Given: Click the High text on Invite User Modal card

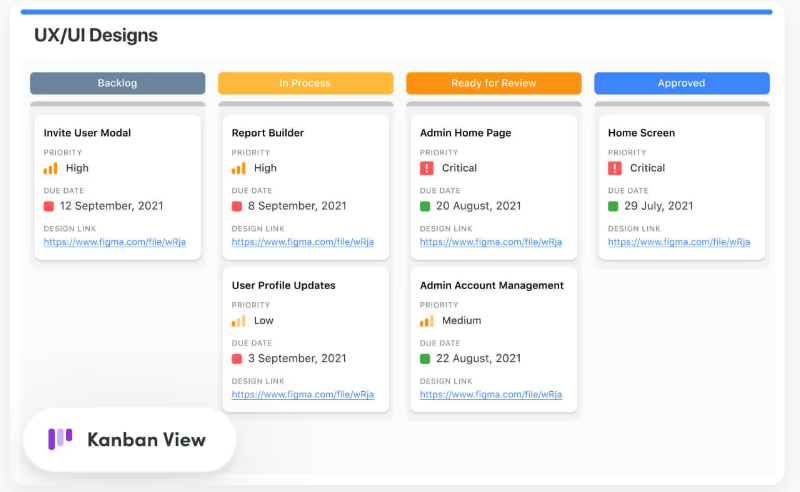Looking at the screenshot, I should (x=77, y=168).
